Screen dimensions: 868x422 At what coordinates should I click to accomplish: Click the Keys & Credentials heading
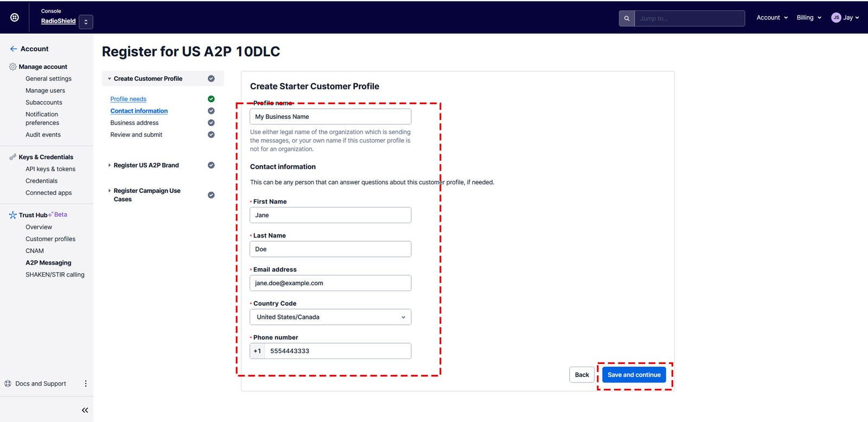click(46, 157)
